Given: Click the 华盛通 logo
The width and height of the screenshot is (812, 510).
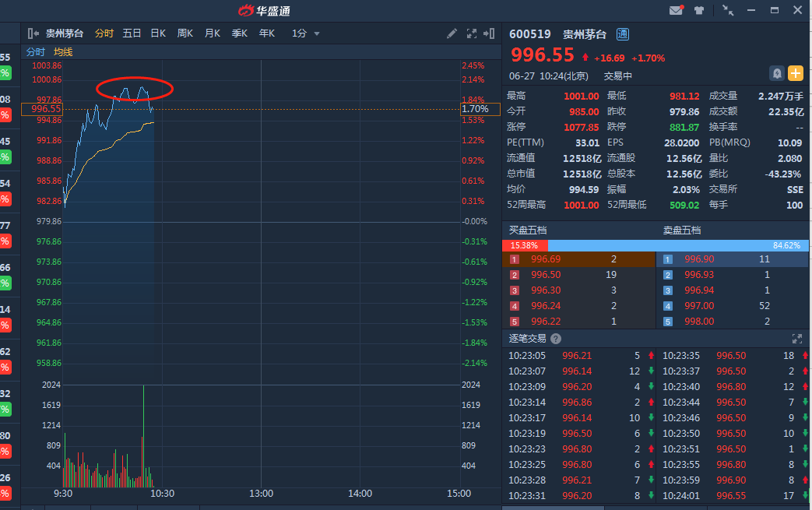Looking at the screenshot, I should click(264, 10).
